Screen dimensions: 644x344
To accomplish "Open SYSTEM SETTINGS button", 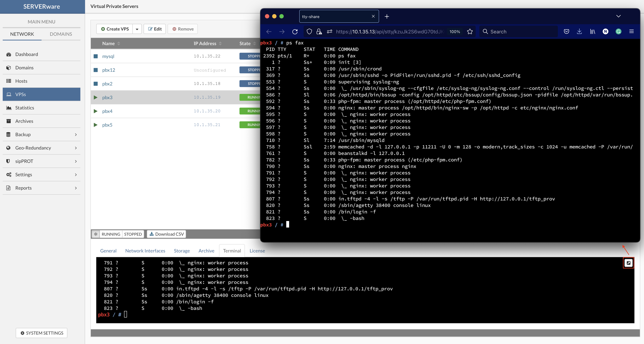I will (x=42, y=333).
